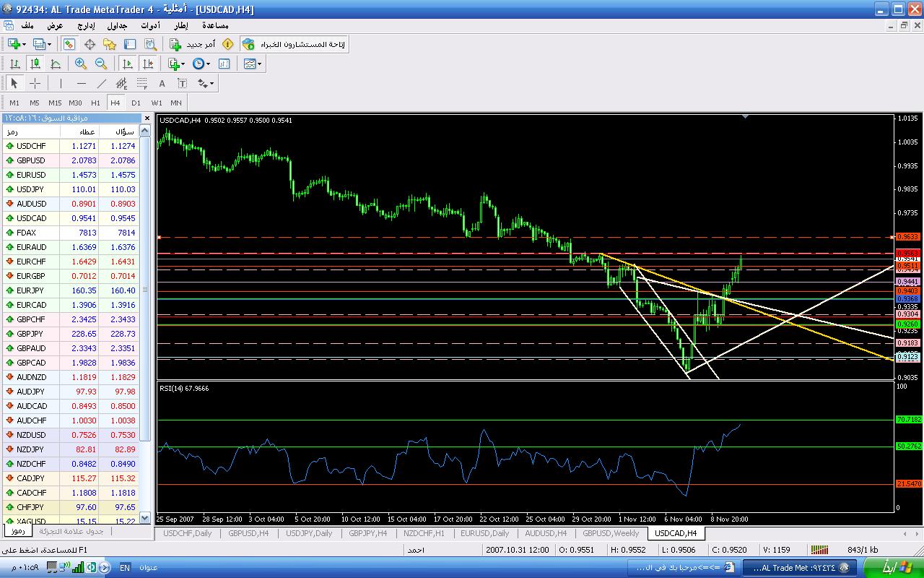The height and width of the screenshot is (578, 924).
Task: Select the Crosshair cursor tool
Action: pyautogui.click(x=35, y=83)
